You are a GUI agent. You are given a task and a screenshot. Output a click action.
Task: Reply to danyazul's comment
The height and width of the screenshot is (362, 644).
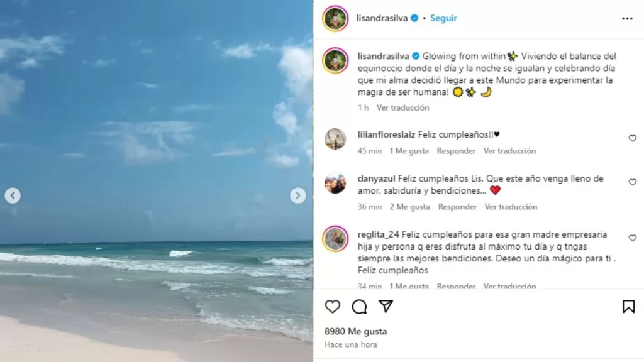pos(457,207)
